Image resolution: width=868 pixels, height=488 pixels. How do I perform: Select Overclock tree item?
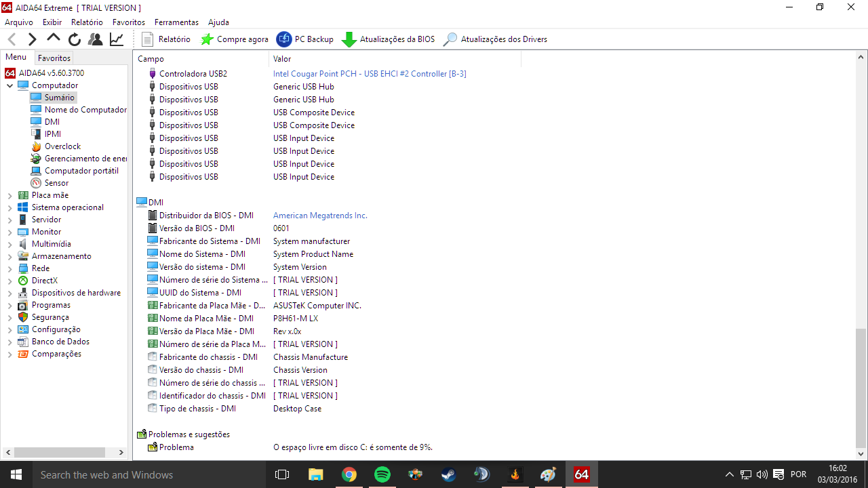click(56, 146)
